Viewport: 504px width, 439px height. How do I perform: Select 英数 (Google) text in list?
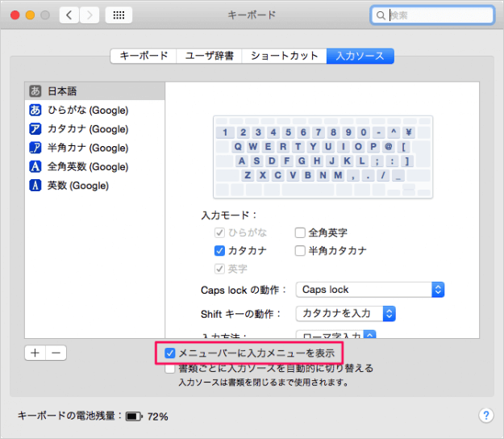78,186
